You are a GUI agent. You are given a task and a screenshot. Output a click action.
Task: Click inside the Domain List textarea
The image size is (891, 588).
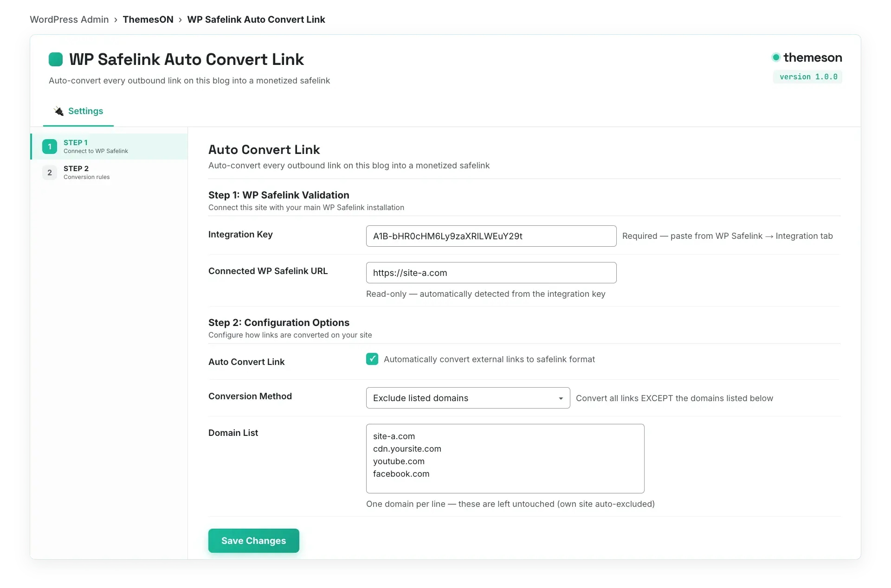[505, 459]
